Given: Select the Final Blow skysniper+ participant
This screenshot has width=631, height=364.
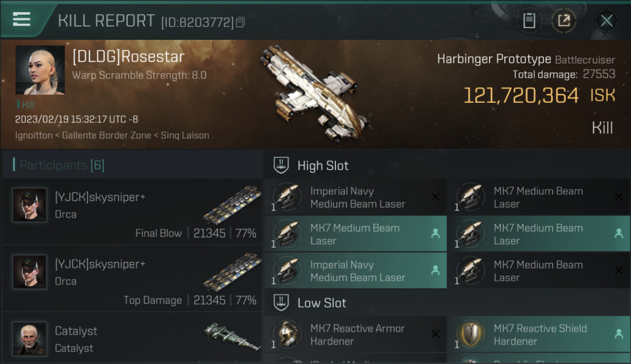Looking at the screenshot, I should pos(132,212).
